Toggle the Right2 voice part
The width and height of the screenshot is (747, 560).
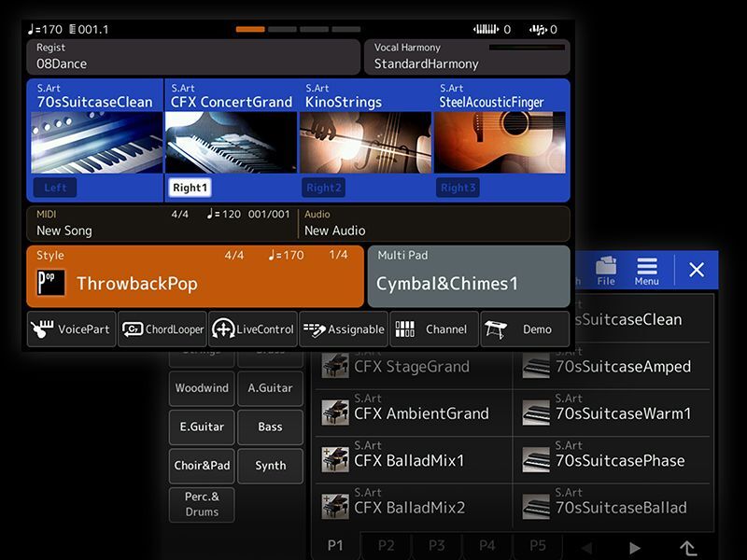[323, 188]
